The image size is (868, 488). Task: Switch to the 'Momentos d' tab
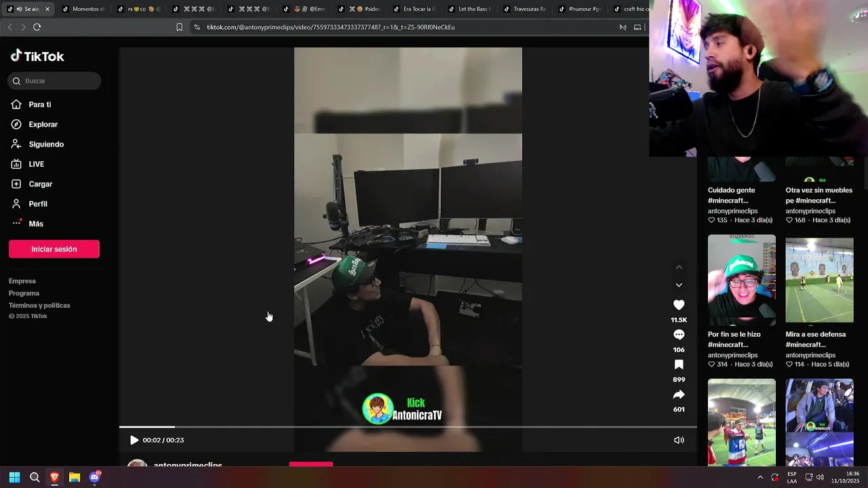83,9
